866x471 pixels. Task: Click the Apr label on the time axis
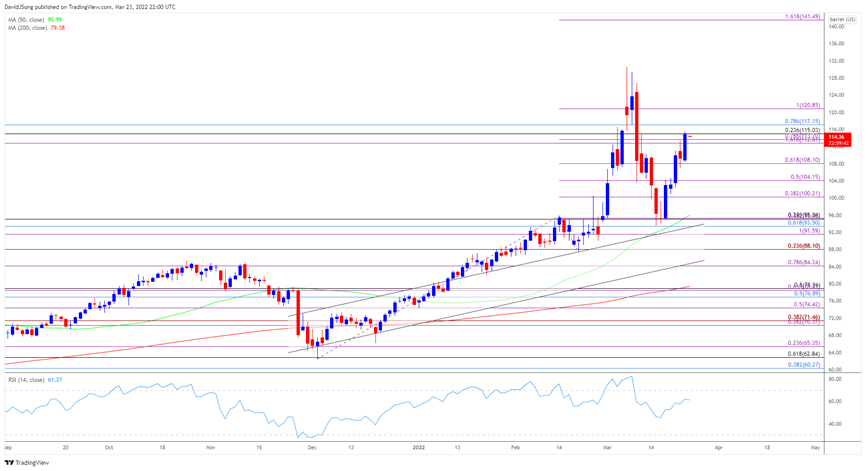click(x=719, y=448)
